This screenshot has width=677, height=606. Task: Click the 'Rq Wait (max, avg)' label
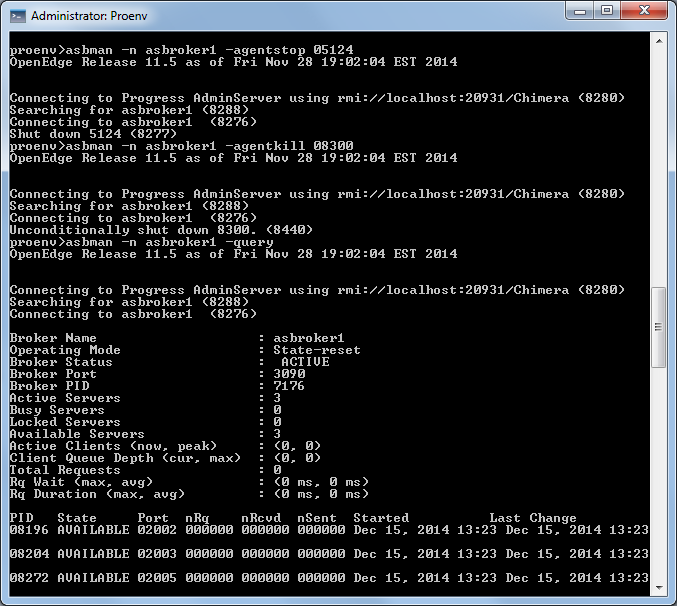click(81, 482)
